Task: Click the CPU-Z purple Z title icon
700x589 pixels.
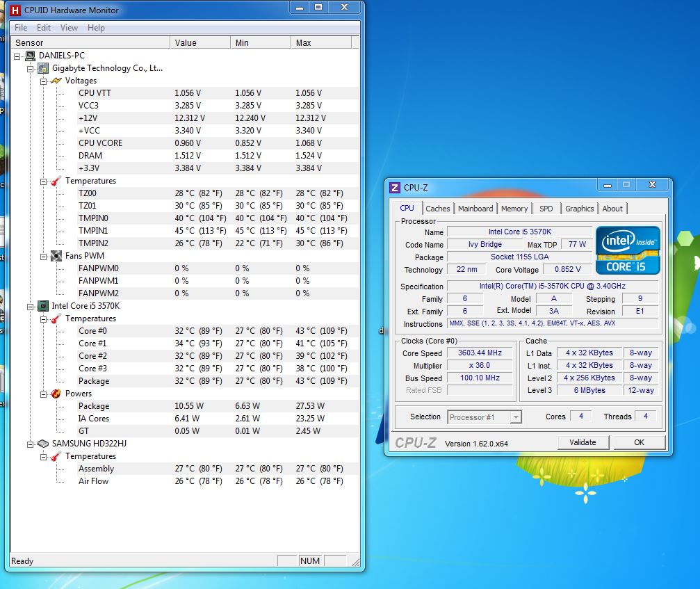Action: coord(395,187)
